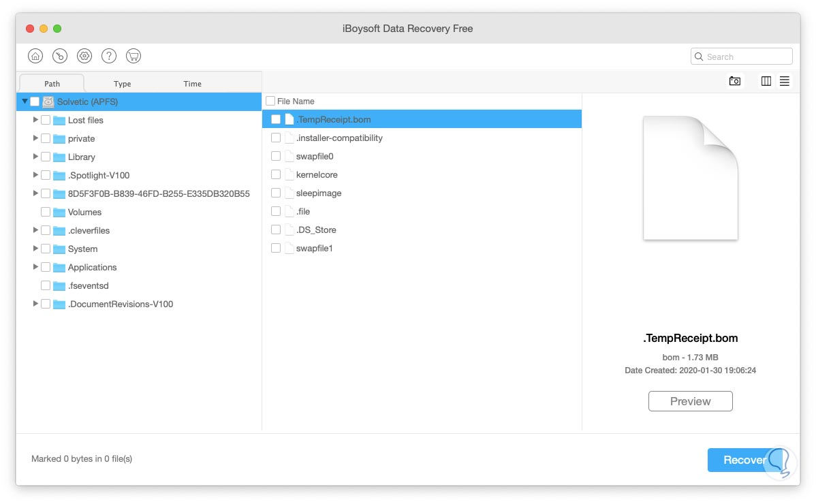The image size is (816, 504).
Task: Expand the private folder
Action: pos(35,138)
